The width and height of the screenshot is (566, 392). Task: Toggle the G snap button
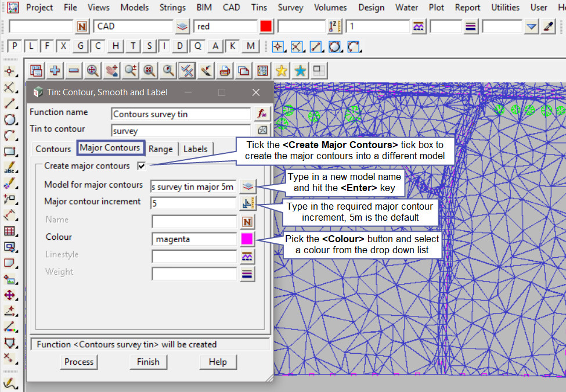pyautogui.click(x=81, y=46)
